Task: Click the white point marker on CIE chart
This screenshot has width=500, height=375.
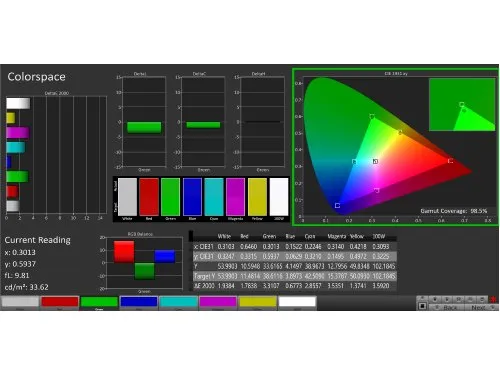Action: pyautogui.click(x=375, y=161)
